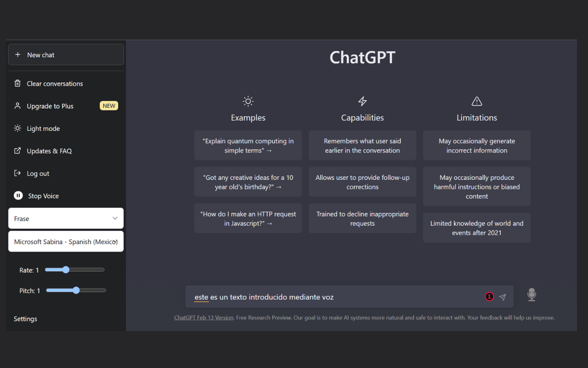Start a New chat
This screenshot has width=588, height=368.
pyautogui.click(x=66, y=55)
